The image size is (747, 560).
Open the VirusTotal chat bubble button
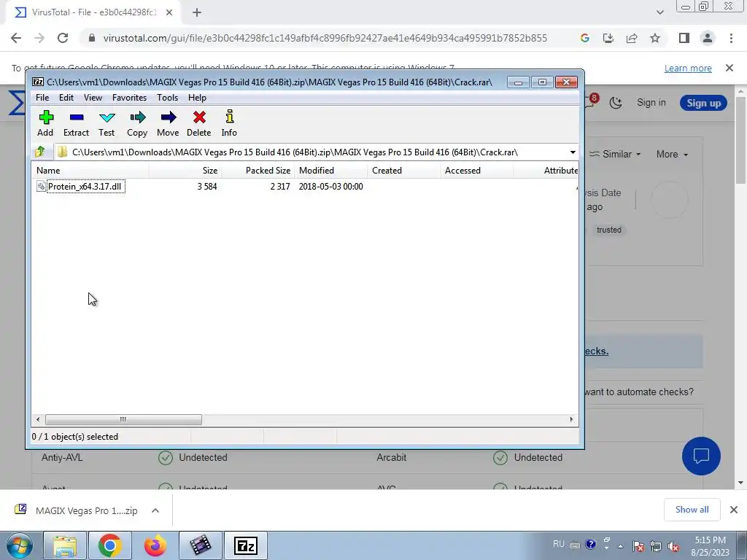701,456
